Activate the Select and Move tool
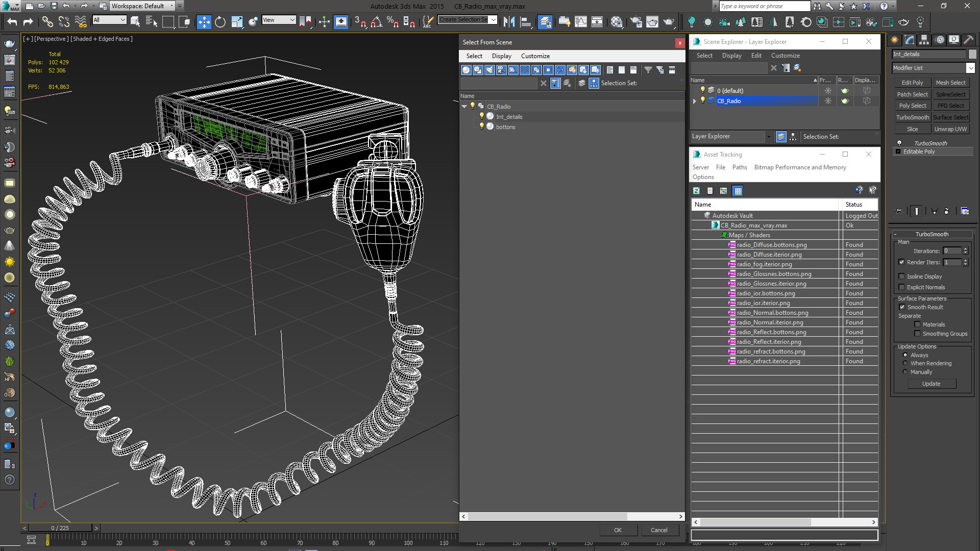This screenshot has height=551, width=980. point(204,22)
